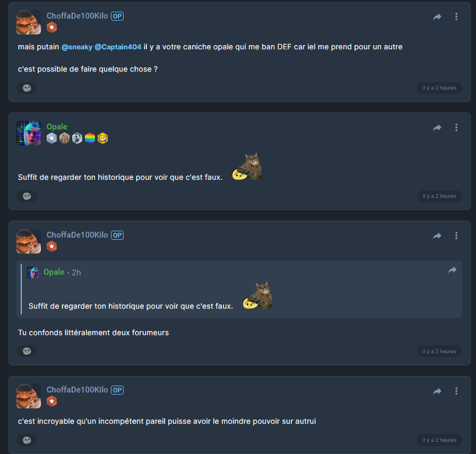React to Opale's post with emoji button

point(27,196)
